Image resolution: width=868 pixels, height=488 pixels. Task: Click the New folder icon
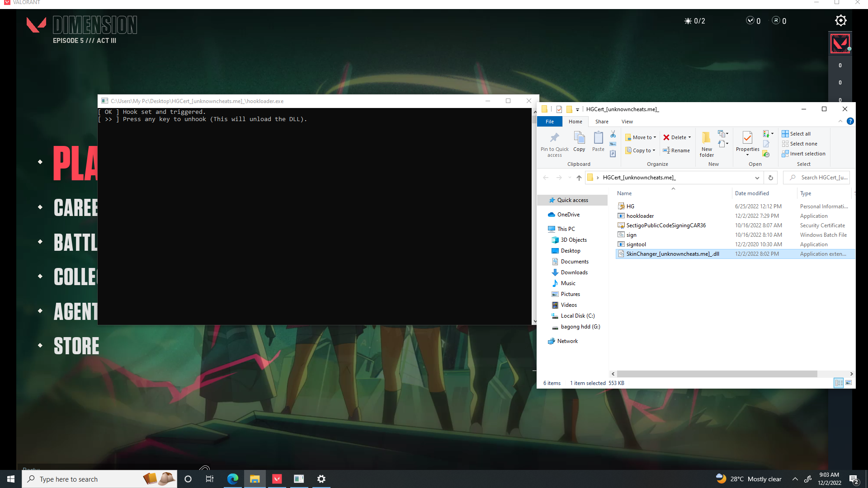(706, 144)
